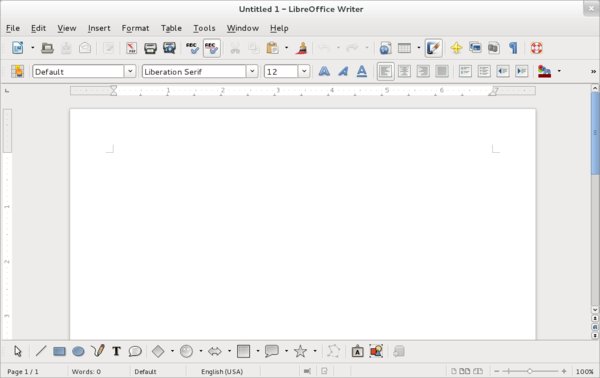The image size is (600, 378).
Task: Click into the Font Size field
Action: [281, 72]
